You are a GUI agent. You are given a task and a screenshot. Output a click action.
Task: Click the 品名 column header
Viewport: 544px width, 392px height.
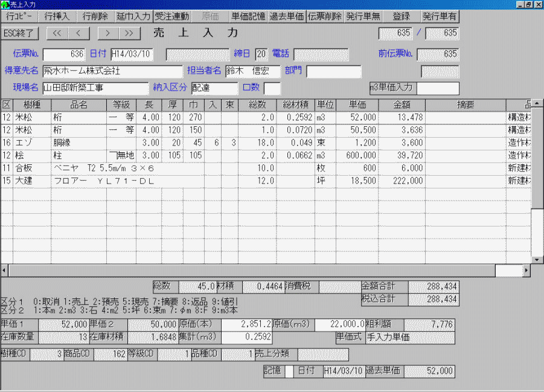click(x=78, y=105)
